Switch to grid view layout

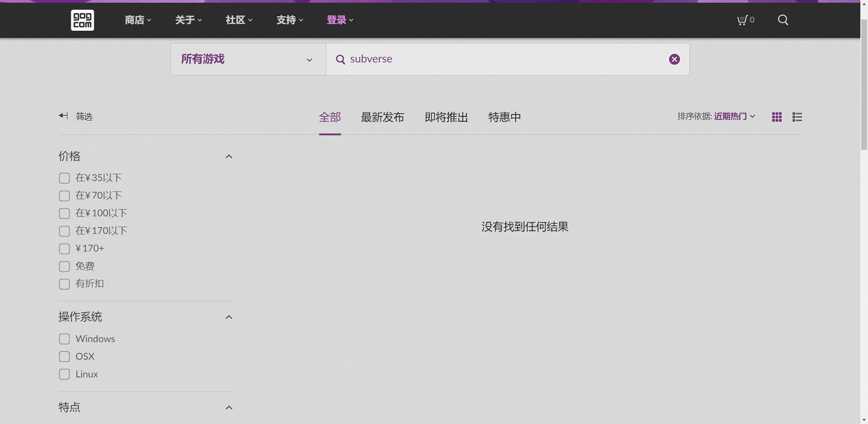(777, 117)
